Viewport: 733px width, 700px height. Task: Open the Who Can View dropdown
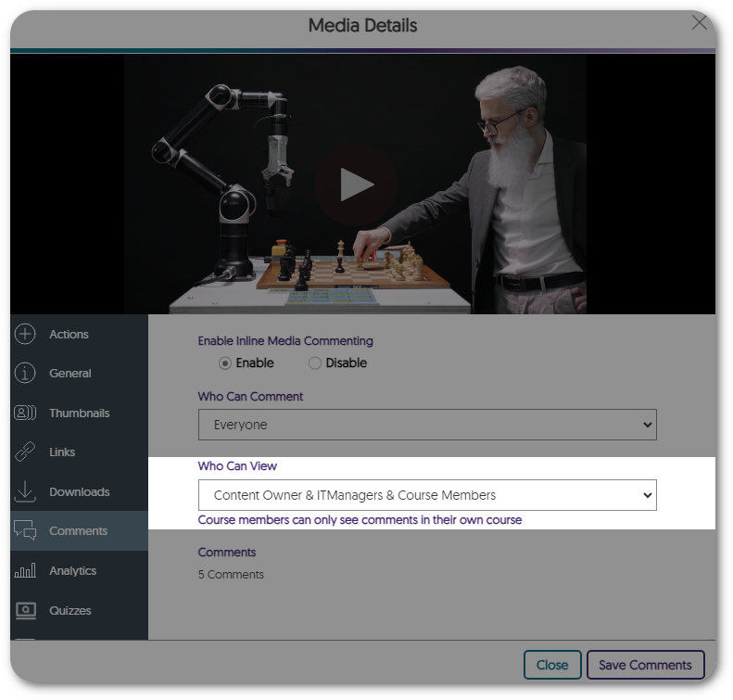(427, 495)
